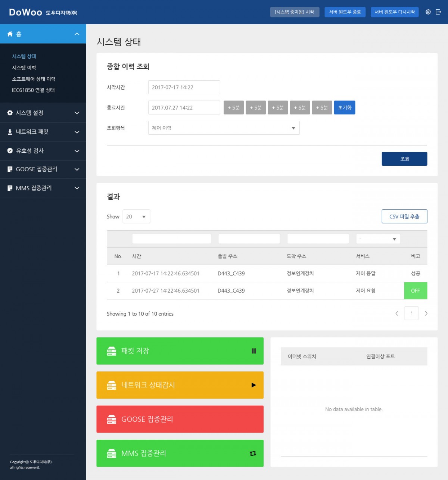This screenshot has width=448, height=480.
Task: Select 시스템 상태 in sidebar
Action: (x=24, y=56)
